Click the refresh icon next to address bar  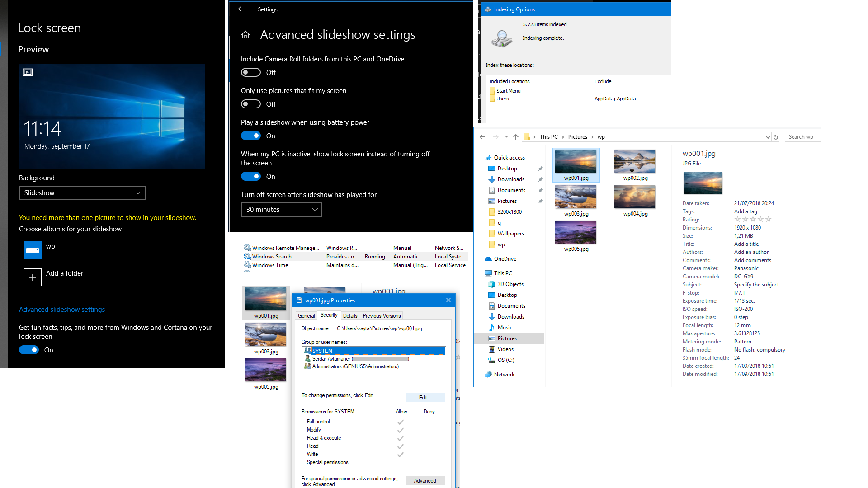click(776, 137)
